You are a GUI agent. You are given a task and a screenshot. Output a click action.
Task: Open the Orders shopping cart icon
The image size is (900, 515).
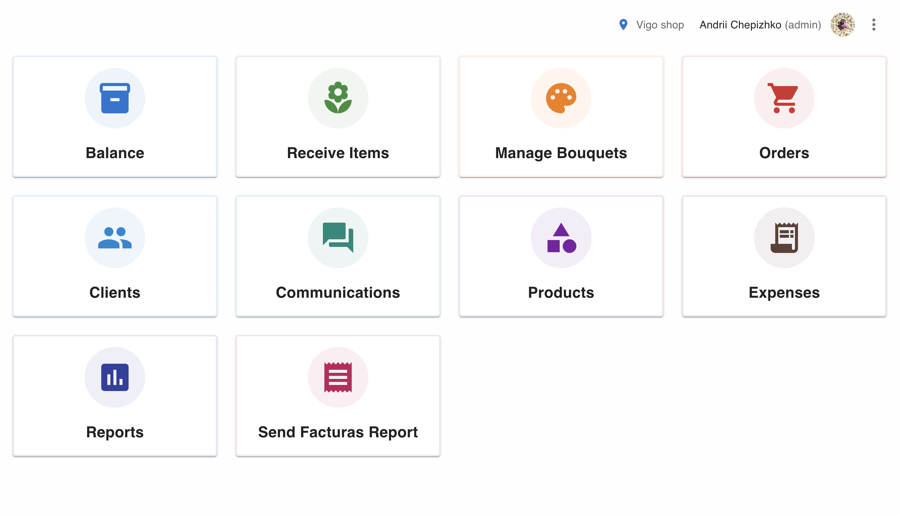(783, 98)
